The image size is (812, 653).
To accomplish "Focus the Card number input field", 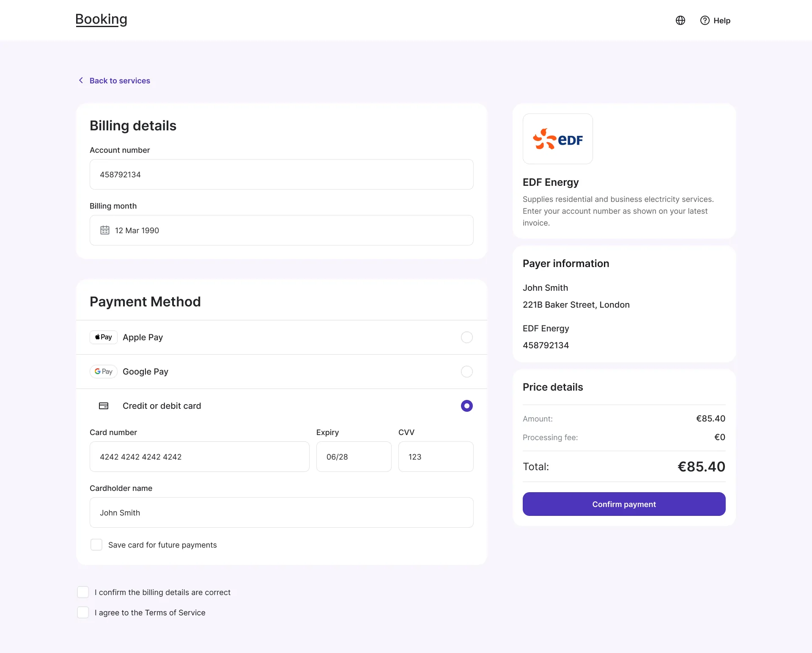I will pyautogui.click(x=199, y=457).
